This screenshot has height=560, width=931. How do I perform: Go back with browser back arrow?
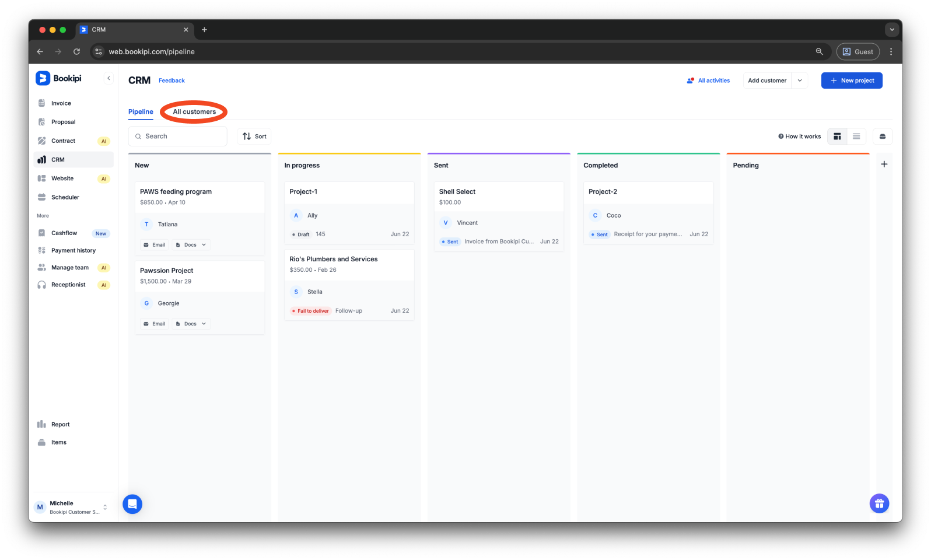(40, 52)
